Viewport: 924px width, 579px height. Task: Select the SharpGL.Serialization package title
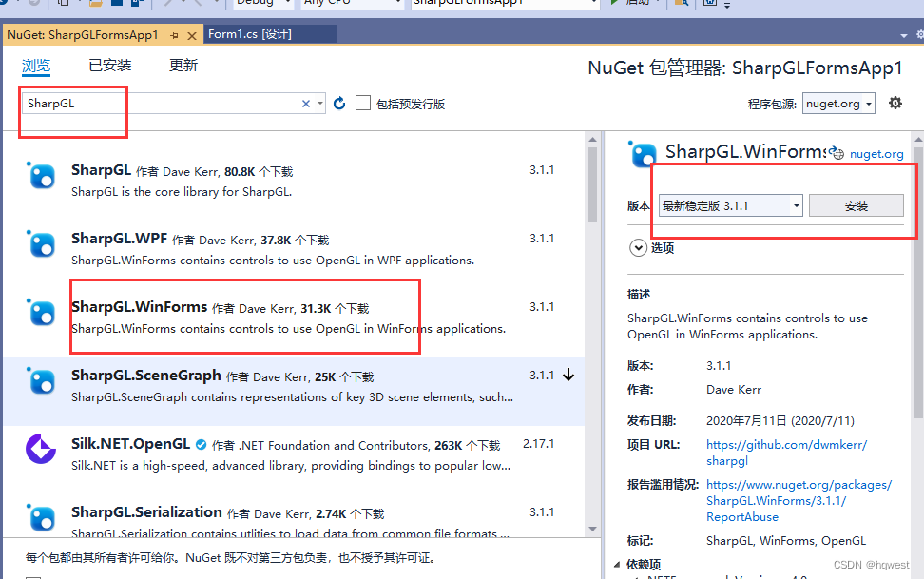146,512
